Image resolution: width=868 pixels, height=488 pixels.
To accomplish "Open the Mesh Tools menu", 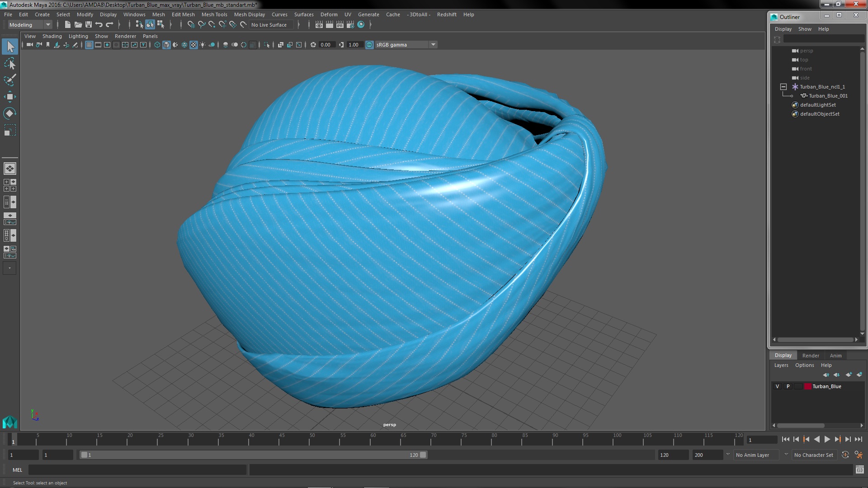I will click(x=214, y=14).
